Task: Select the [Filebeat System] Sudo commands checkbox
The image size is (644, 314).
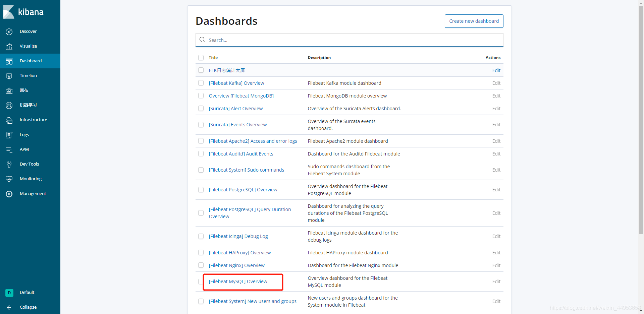Action: (x=201, y=170)
